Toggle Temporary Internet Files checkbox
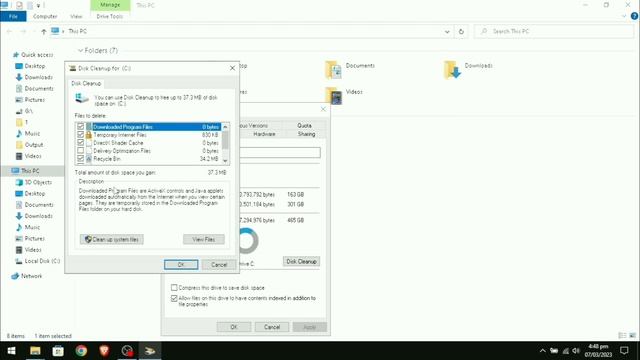 pyautogui.click(x=80, y=134)
